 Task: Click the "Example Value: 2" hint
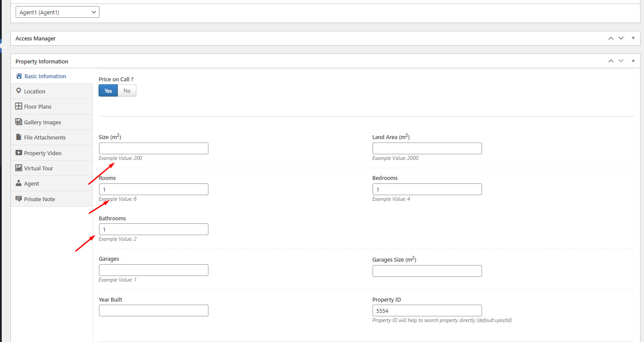pyautogui.click(x=118, y=239)
